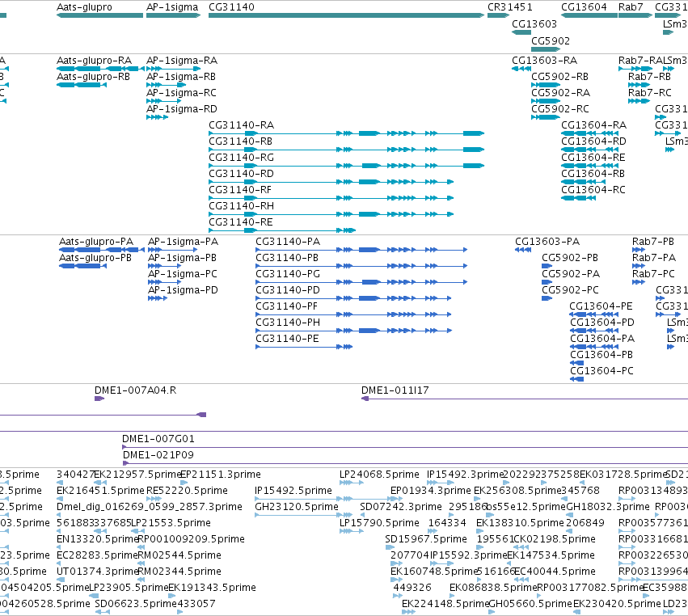The width and height of the screenshot is (688, 616).
Task: Click the Aats-glupro gene label in top track
Action: point(84,7)
